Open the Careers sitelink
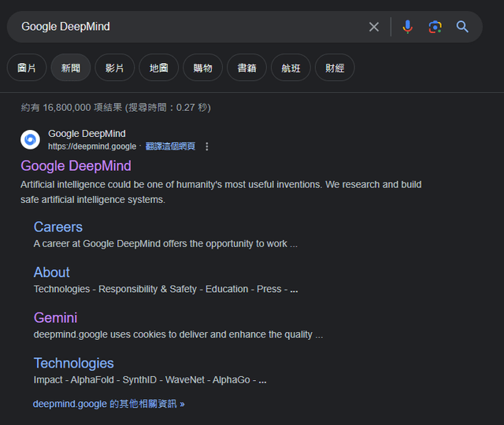 [x=57, y=227]
